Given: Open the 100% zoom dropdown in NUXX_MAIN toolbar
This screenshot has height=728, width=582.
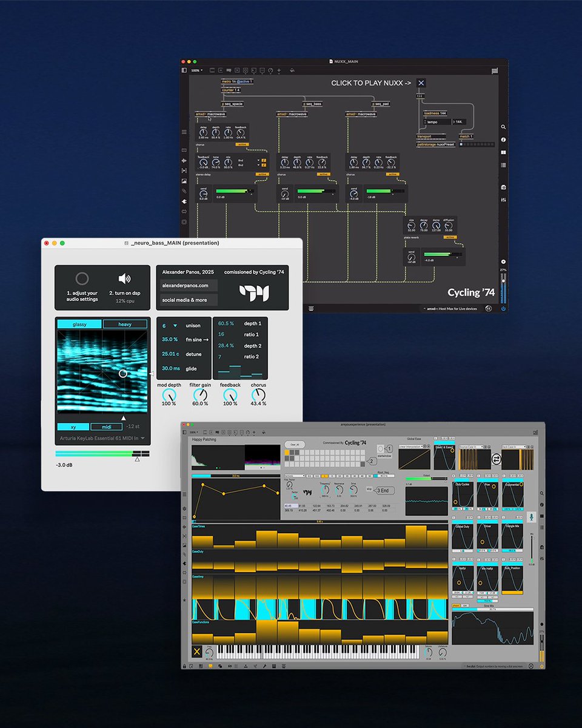Looking at the screenshot, I should coord(196,70).
